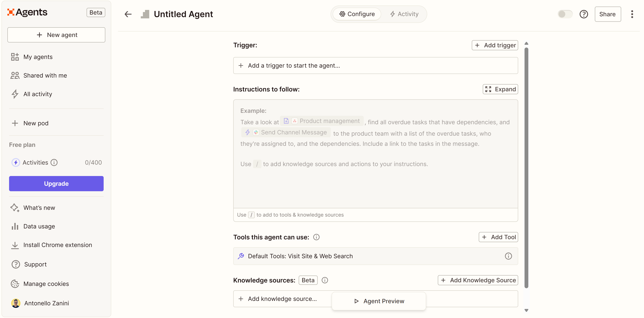Open the Configure tab
The width and height of the screenshot is (644, 318).
(357, 14)
